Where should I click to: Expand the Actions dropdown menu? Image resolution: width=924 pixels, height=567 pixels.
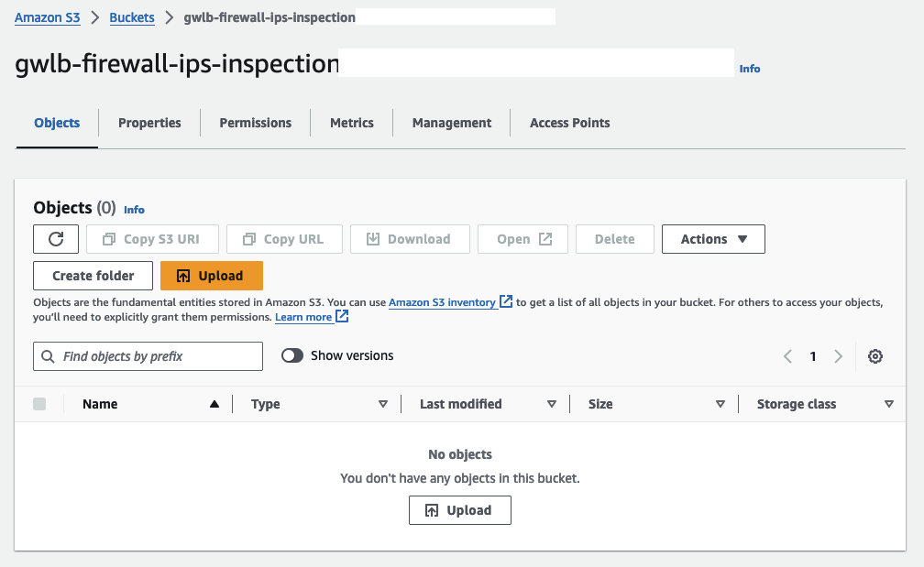(713, 239)
